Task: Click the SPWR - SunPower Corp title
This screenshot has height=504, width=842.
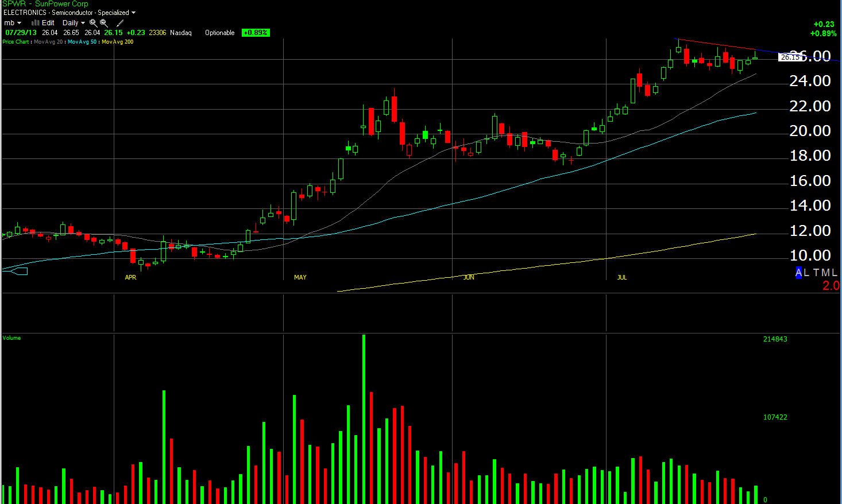Action: click(x=45, y=4)
